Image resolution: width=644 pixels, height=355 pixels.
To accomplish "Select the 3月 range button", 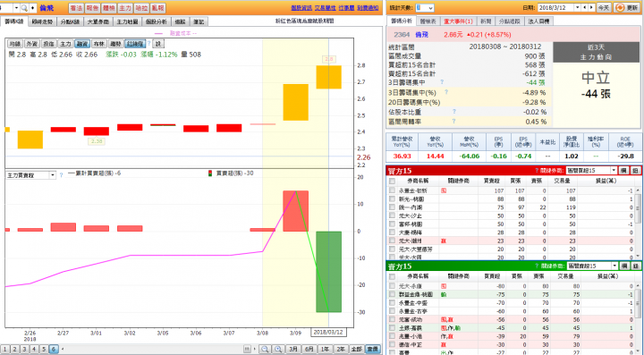I will pyautogui.click(x=292, y=350).
